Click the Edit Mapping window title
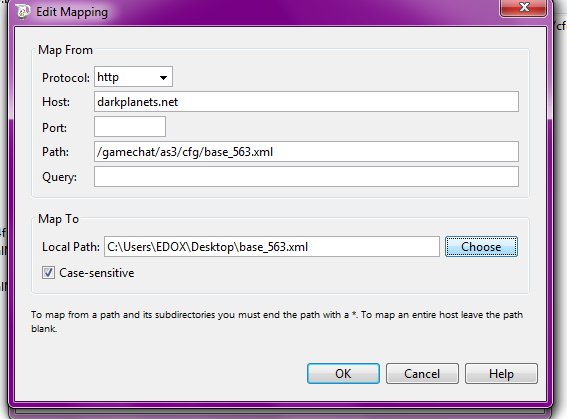Screen dimensions: 567x419 pos(72,12)
